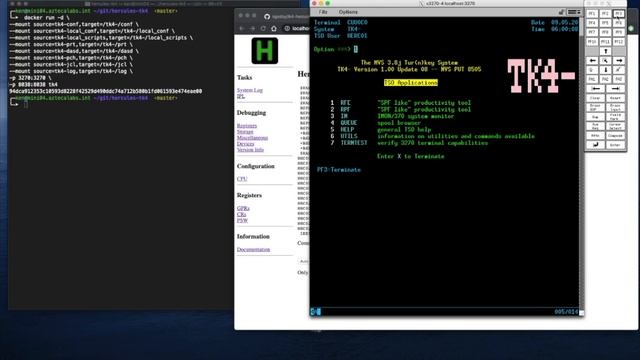Open the Miscellaneous debugging link

(x=252, y=138)
